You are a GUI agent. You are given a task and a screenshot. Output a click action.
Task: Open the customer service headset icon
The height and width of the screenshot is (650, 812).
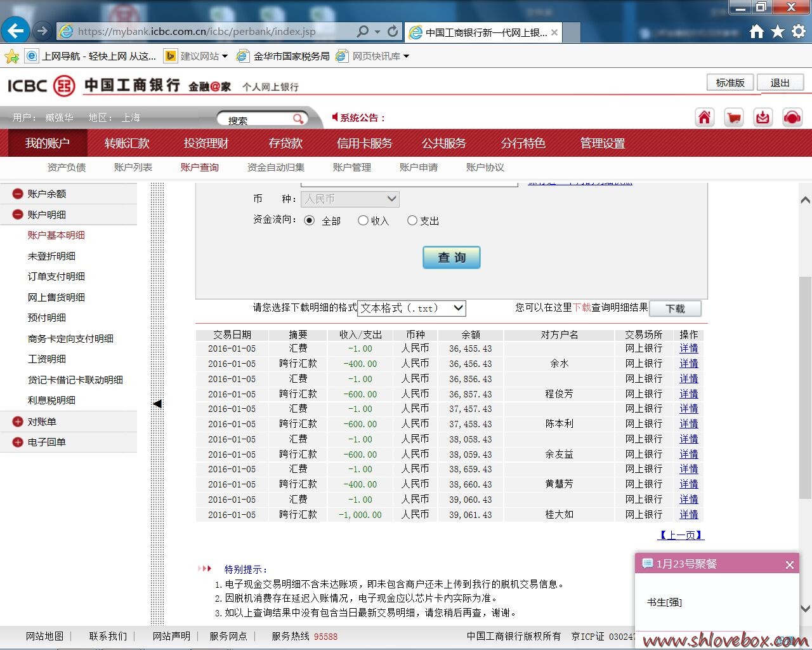click(792, 117)
